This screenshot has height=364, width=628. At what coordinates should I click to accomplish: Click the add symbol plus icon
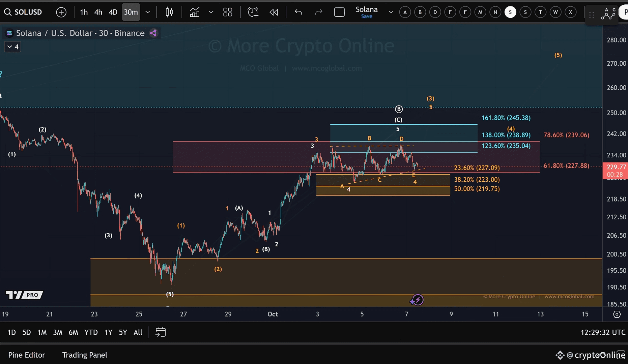point(61,12)
